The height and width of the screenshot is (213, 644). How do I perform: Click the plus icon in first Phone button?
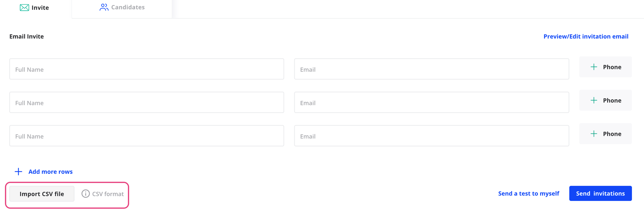tap(594, 67)
